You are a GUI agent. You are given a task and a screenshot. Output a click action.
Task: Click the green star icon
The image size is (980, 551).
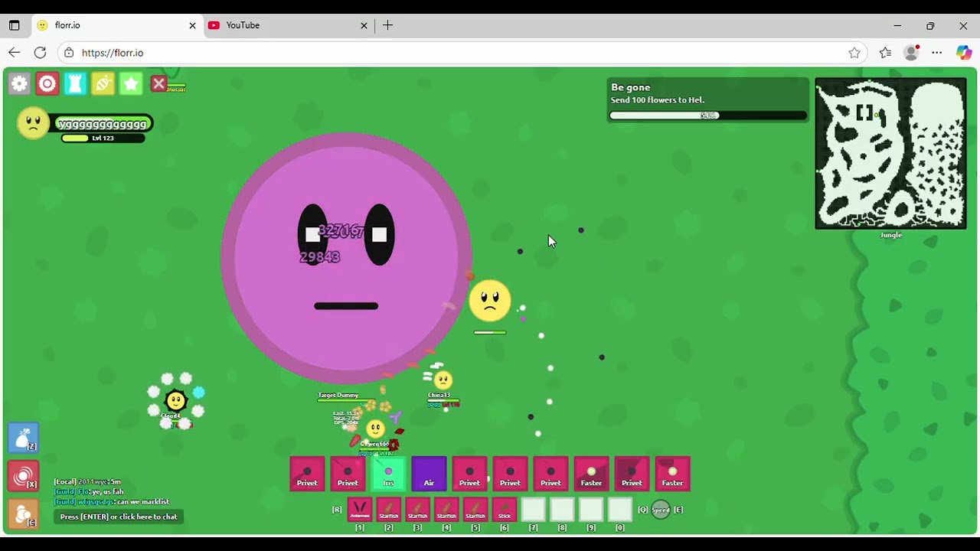coord(131,83)
